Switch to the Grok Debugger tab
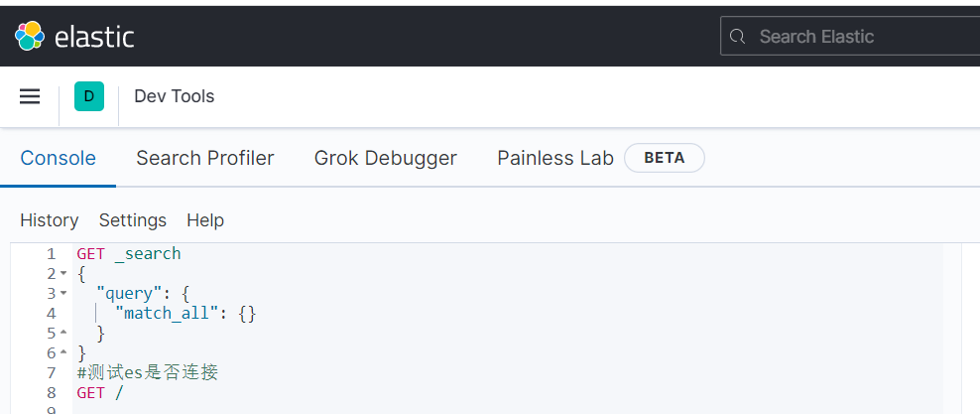This screenshot has height=414, width=980. [386, 158]
